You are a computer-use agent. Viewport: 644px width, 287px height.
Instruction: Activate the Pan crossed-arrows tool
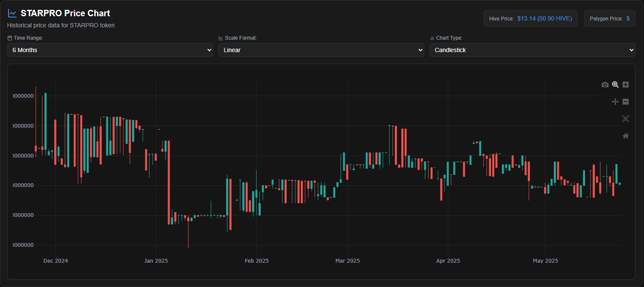615,102
